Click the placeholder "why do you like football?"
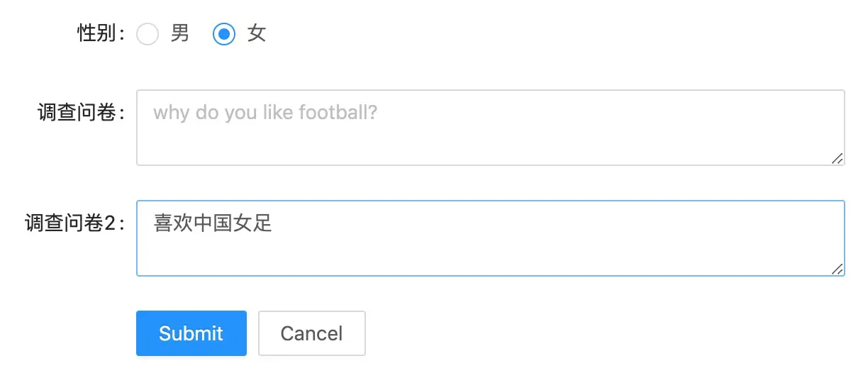The height and width of the screenshot is (373, 868). tap(265, 113)
